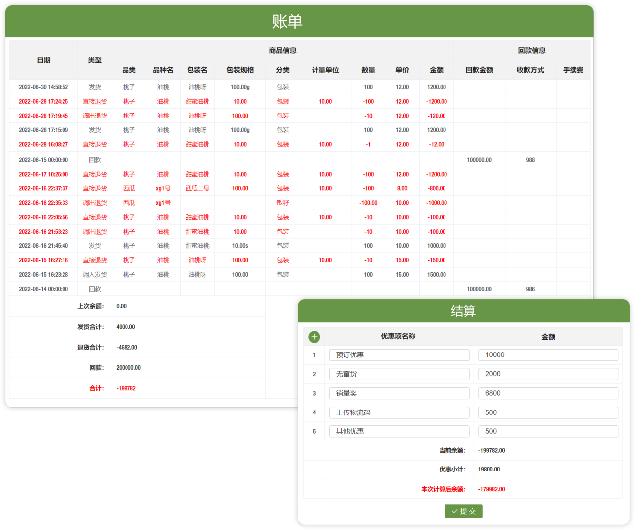The width and height of the screenshot is (635, 531).
Task: Click the 优惠项名称 header in settlement panel
Action: click(397, 337)
